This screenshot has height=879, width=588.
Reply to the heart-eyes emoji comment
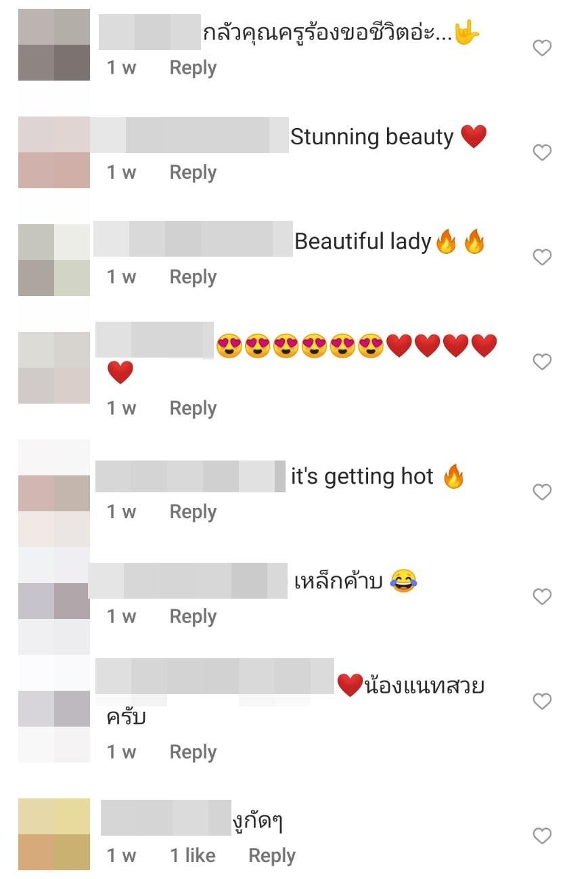193,408
